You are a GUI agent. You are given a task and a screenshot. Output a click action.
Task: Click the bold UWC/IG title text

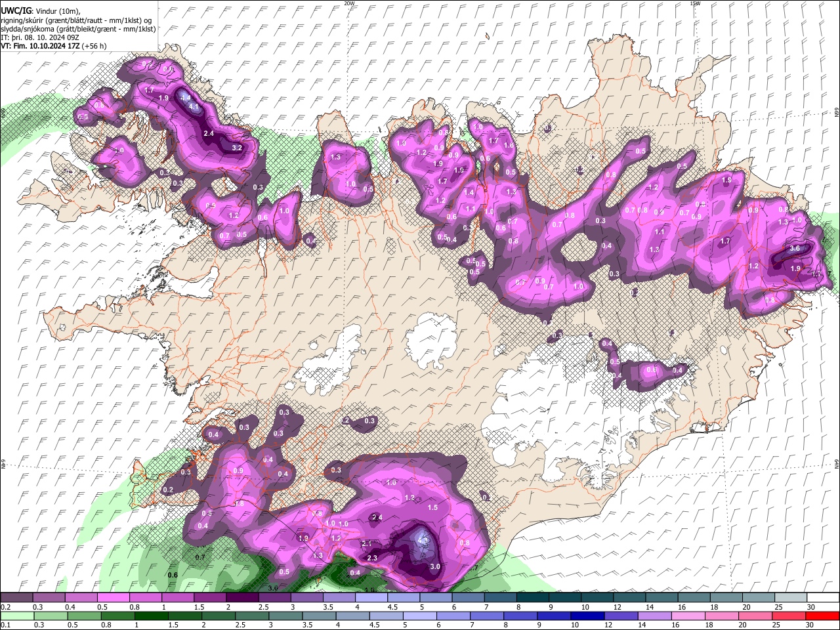click(16, 11)
